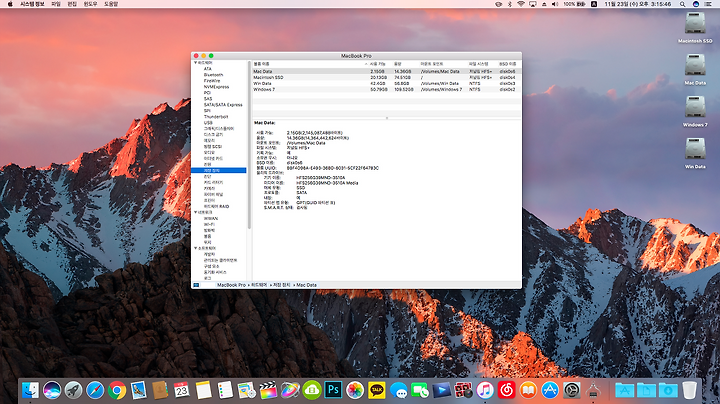Open the 윈도우 menu

(90, 4)
